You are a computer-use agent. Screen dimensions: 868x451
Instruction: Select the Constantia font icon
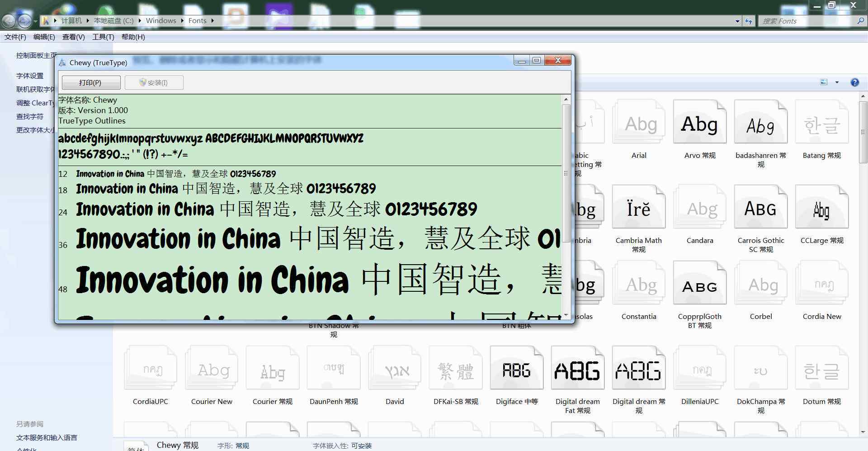(639, 284)
